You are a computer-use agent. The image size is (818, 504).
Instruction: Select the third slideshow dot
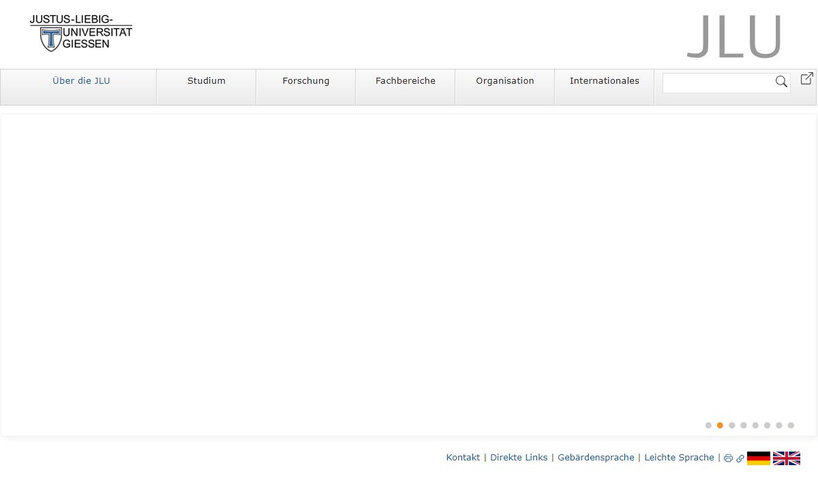click(732, 426)
